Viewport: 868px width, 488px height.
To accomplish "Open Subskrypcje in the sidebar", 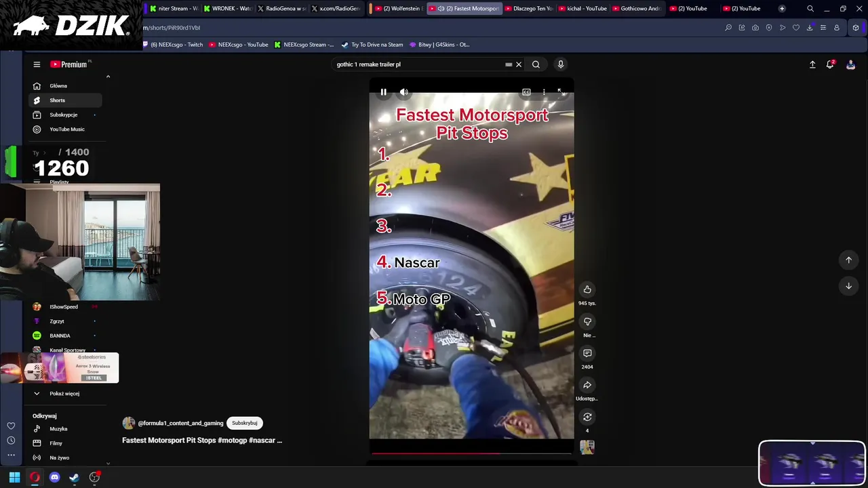I will point(65,115).
